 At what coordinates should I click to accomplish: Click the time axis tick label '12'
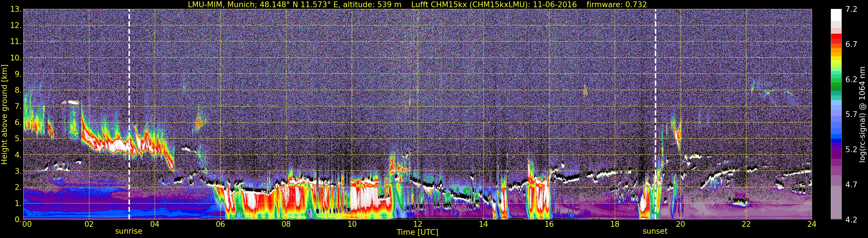417,224
